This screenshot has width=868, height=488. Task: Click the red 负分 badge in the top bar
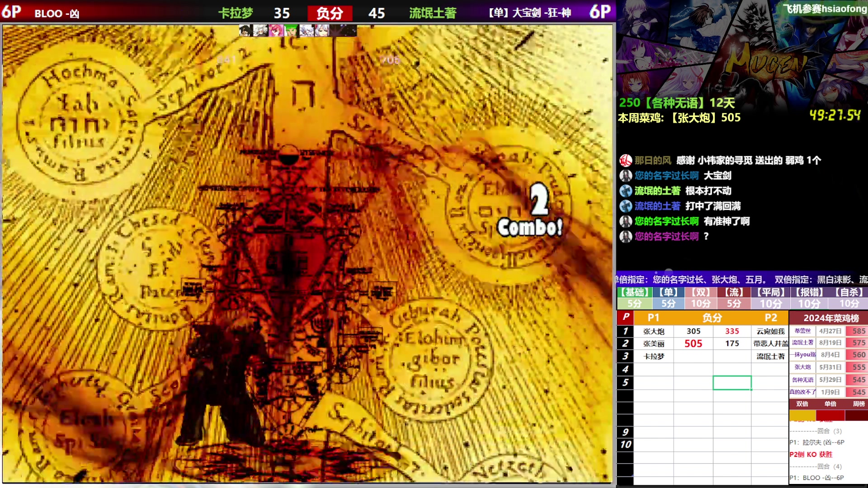330,13
